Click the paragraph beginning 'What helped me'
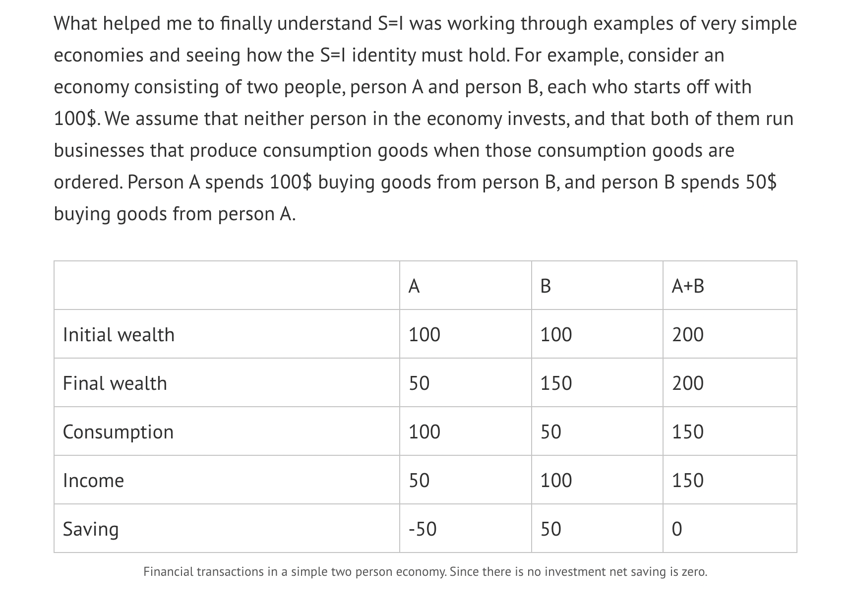The image size is (851, 616). (x=425, y=119)
